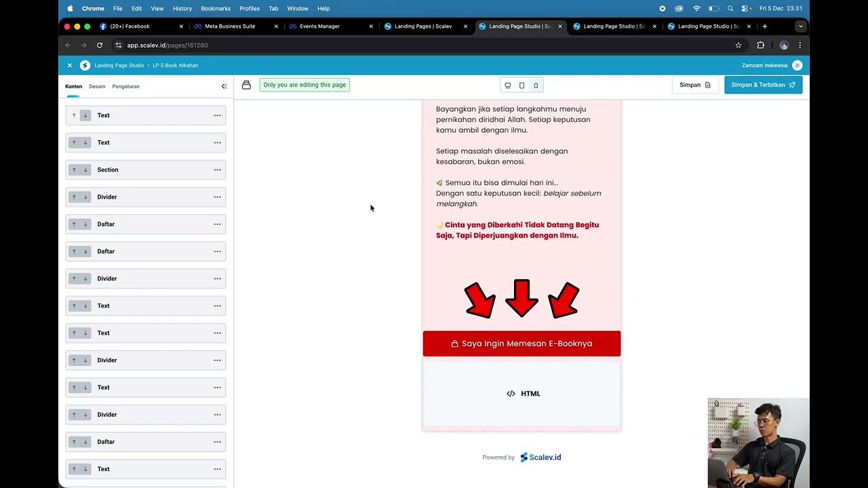
Task: Select the HTML block in the preview
Action: click(521, 393)
